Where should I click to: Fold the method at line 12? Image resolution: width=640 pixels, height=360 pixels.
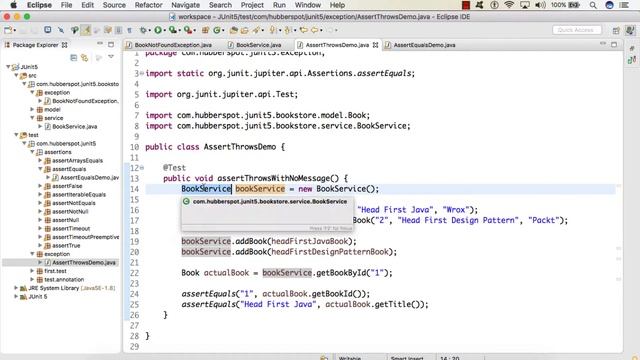pos(142,167)
